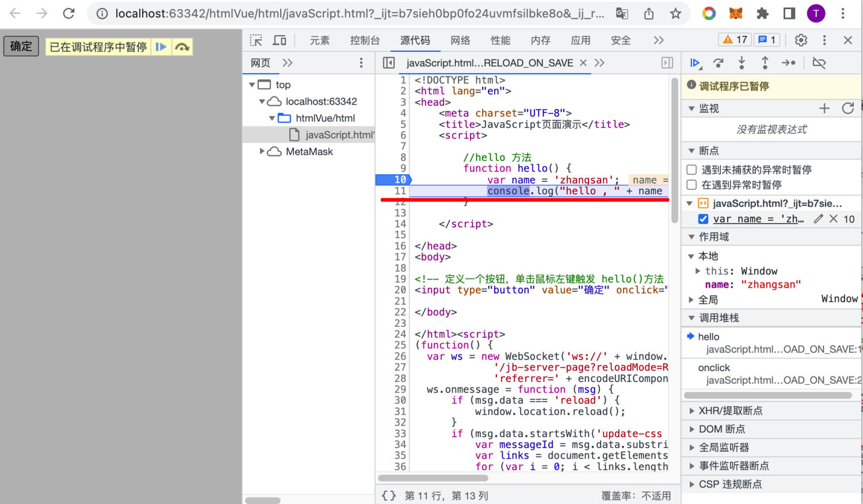Toggle the device toolbar icon
Image resolution: width=863 pixels, height=504 pixels.
tap(280, 40)
